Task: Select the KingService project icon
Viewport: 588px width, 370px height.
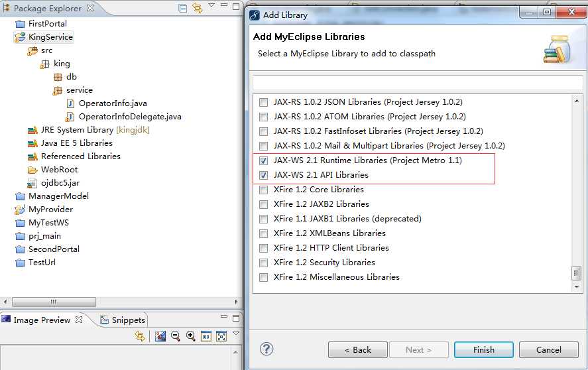Action: [20, 37]
